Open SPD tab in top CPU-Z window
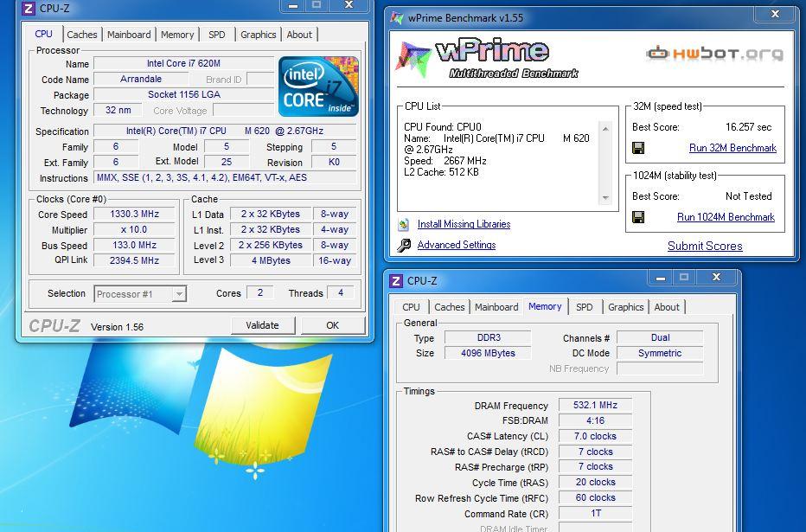The width and height of the screenshot is (806, 532). click(x=216, y=35)
